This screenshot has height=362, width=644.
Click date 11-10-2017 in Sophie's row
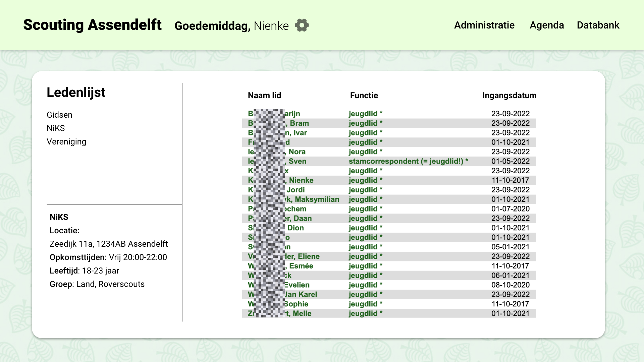pos(511,304)
